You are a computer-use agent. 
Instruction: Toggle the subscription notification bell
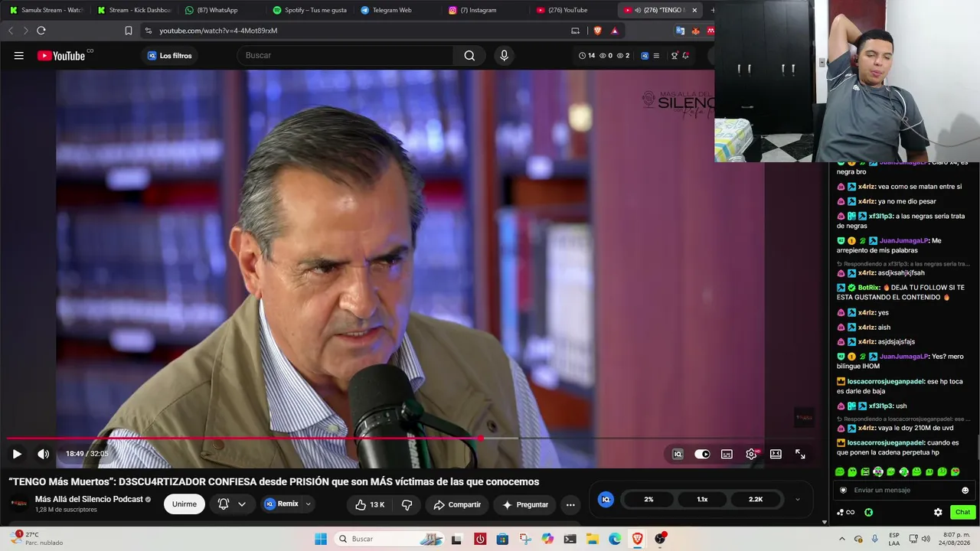click(x=224, y=504)
